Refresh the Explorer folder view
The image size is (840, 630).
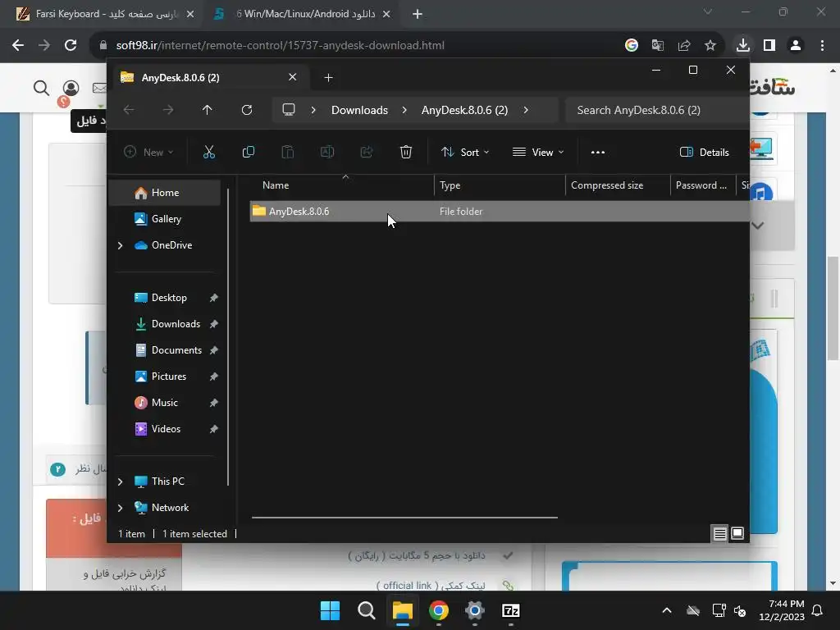tap(247, 110)
